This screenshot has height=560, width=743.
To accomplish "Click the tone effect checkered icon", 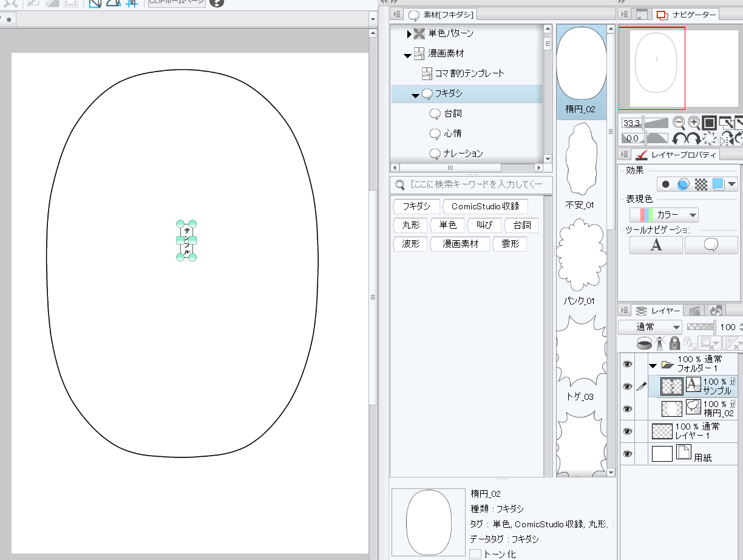I will [701, 184].
